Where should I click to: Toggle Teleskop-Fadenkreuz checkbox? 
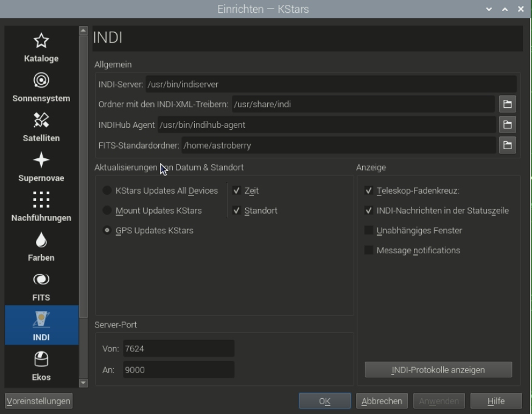tap(412, 191)
